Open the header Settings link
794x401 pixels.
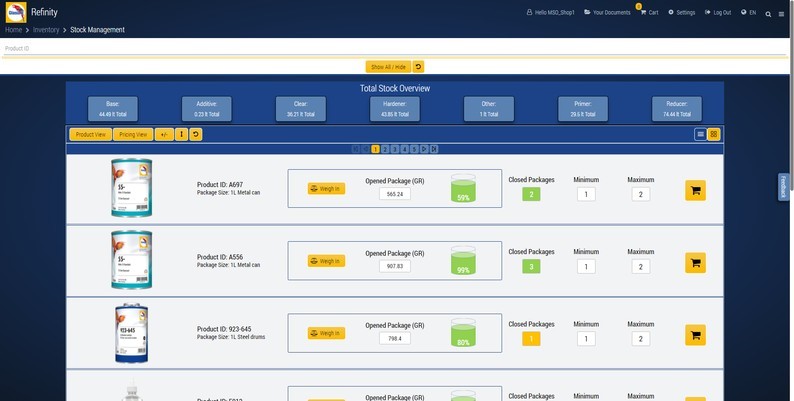coord(682,12)
